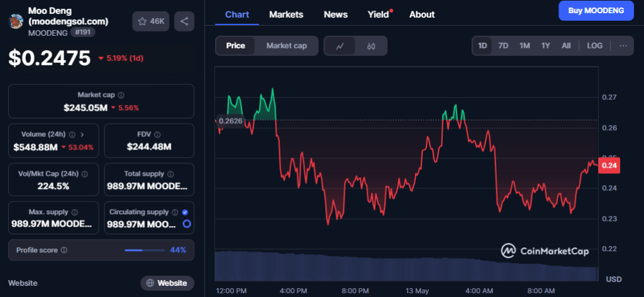
Task: Open chart more options ellipsis
Action: [623, 46]
